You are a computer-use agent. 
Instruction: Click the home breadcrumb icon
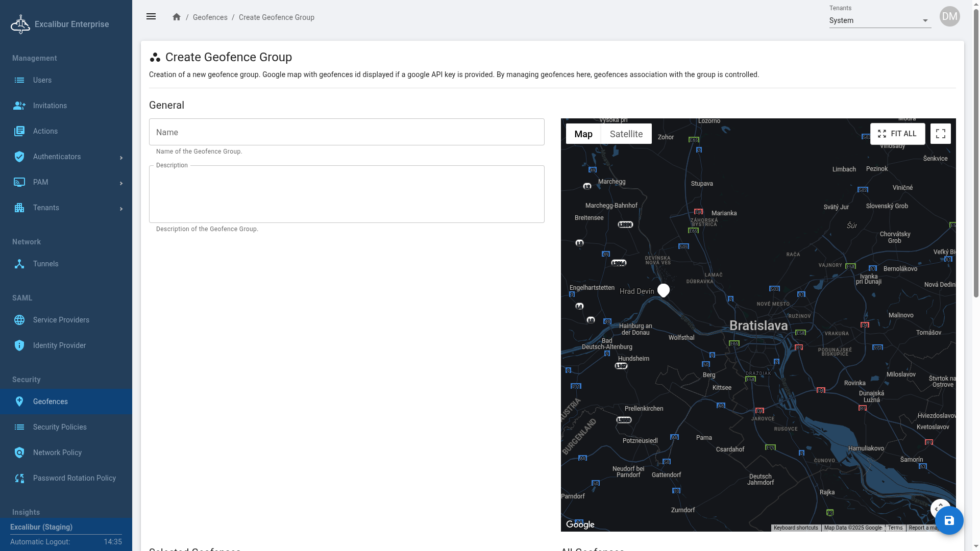click(x=177, y=17)
